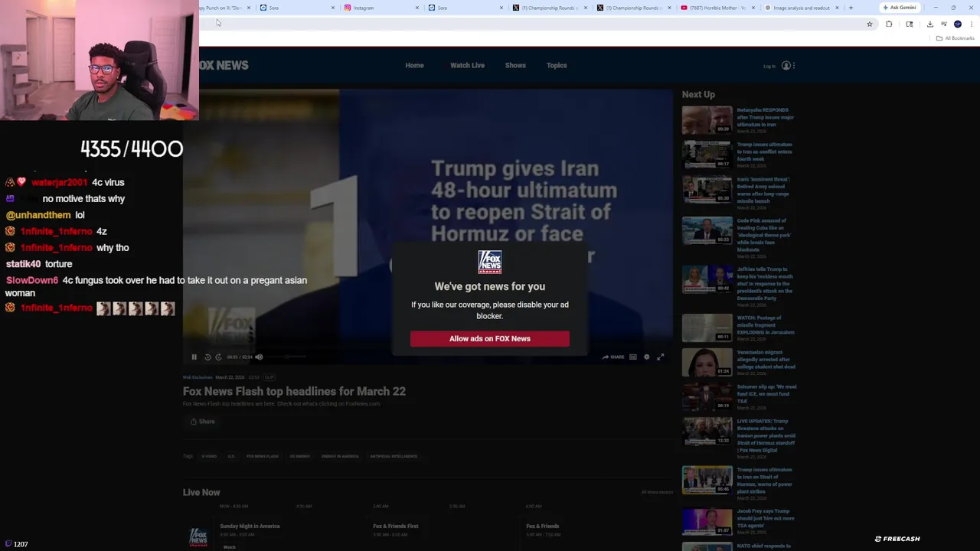Click the SHARE arrow in video controls
Image resolution: width=980 pixels, height=551 pixels.
click(x=612, y=357)
